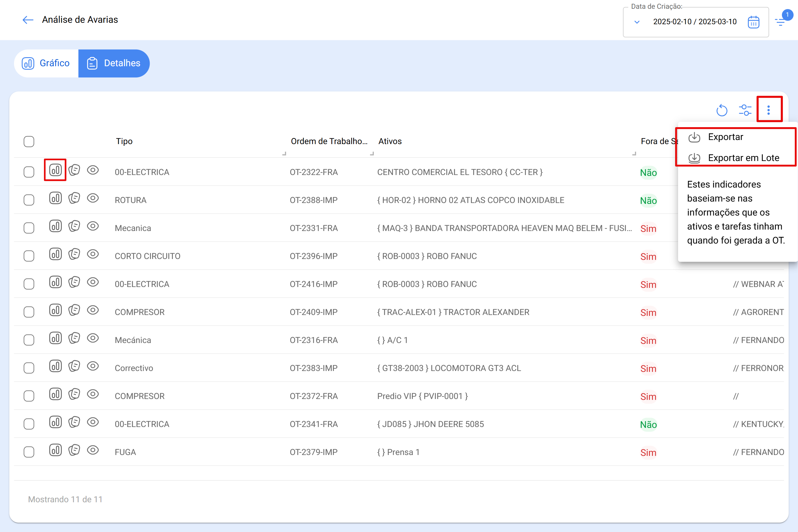This screenshot has height=532, width=798.
Task: Click the OT-2372-FRA work order cell
Action: pos(314,396)
